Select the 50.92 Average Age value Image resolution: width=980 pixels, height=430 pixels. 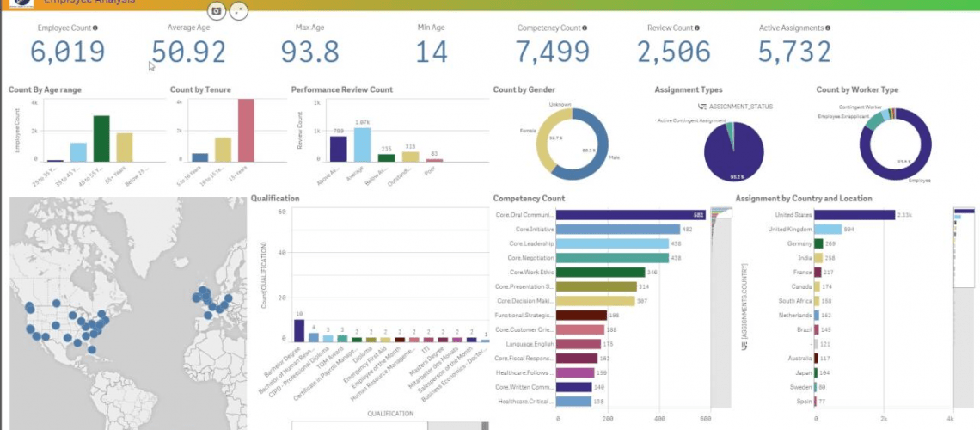(189, 52)
